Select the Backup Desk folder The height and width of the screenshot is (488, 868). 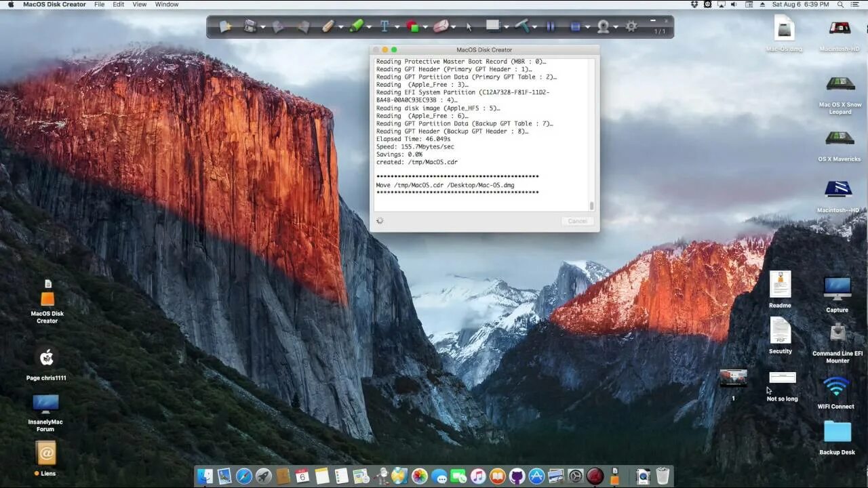pos(837,438)
